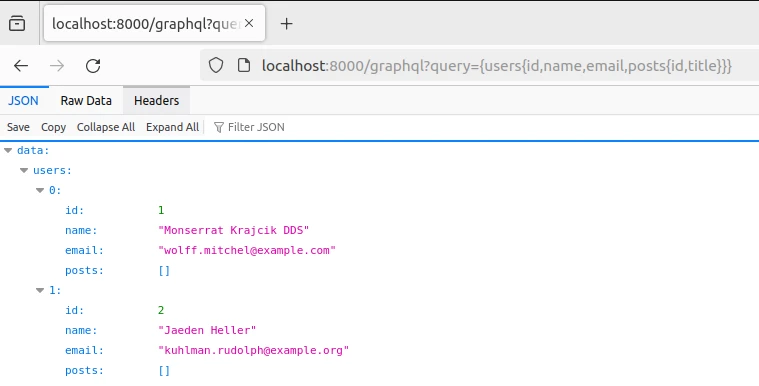Click the "data:" key label
The image size is (759, 386).
click(x=33, y=151)
